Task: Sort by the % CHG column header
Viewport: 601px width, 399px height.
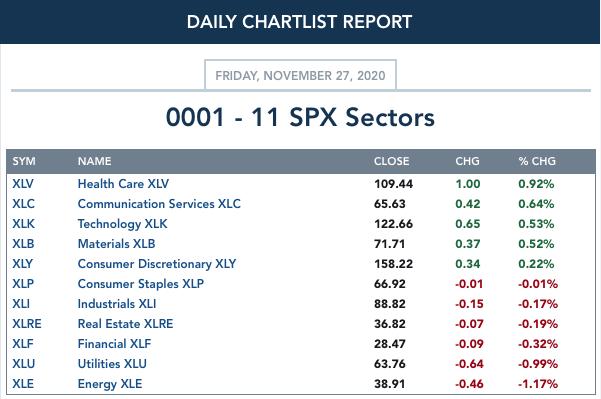Action: tap(537, 161)
